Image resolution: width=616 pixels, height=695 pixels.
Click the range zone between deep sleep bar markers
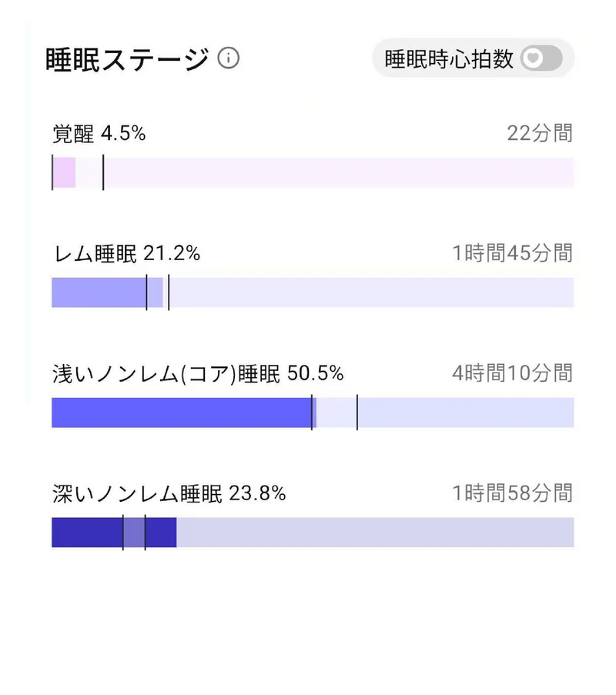pos(134,533)
